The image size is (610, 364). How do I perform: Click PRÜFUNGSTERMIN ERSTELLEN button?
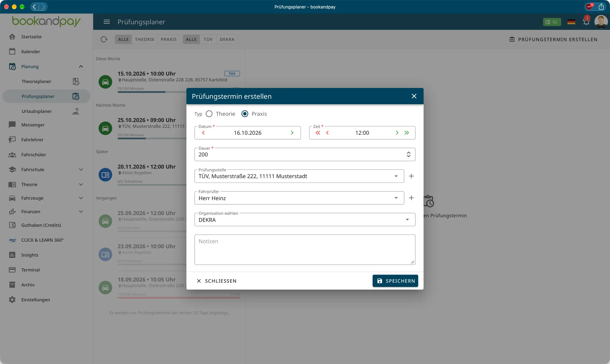click(x=553, y=39)
